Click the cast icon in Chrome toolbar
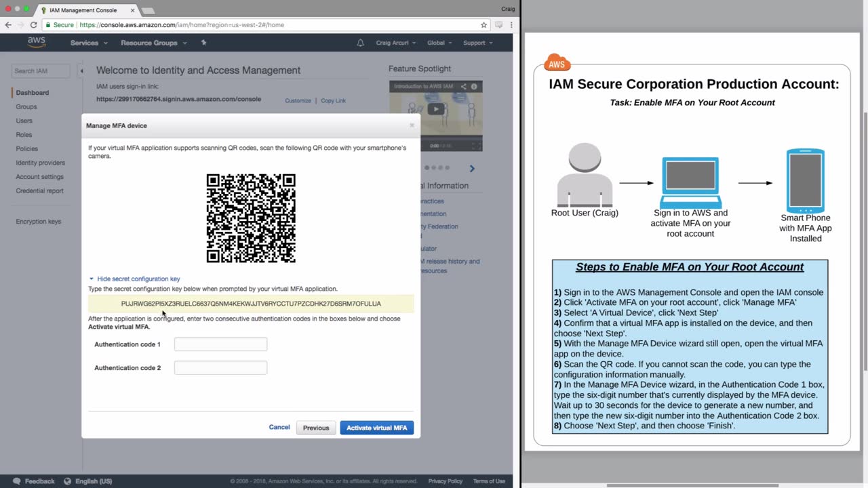Image resolution: width=868 pixels, height=488 pixels. [x=499, y=25]
